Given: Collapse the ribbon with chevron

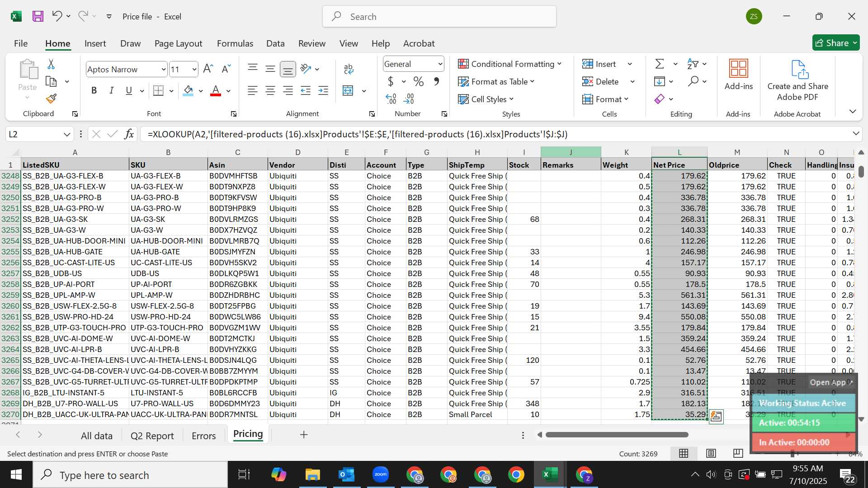Looking at the screenshot, I should pos(853,111).
